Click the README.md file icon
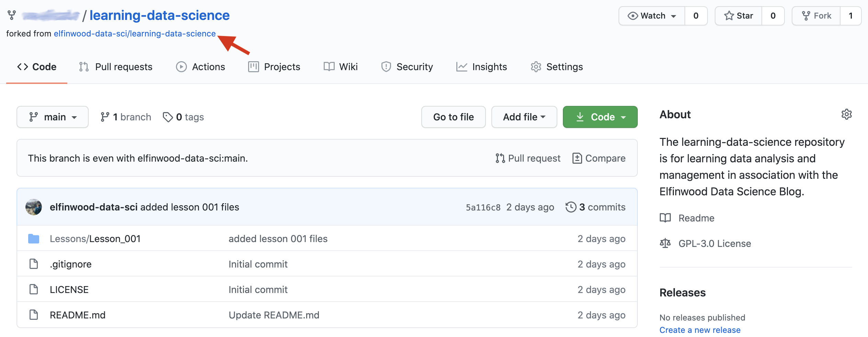 pyautogui.click(x=34, y=315)
